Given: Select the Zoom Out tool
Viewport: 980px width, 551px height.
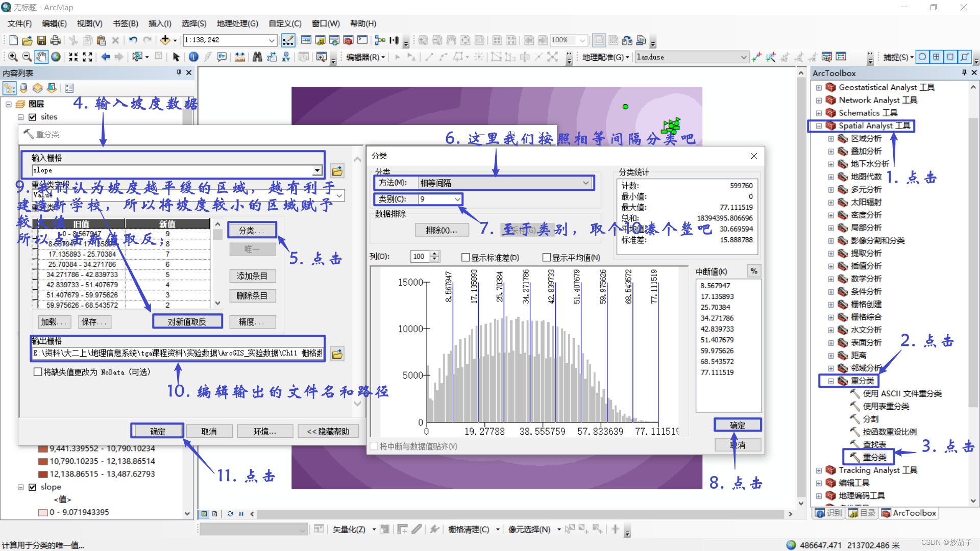Looking at the screenshot, I should 27,57.
